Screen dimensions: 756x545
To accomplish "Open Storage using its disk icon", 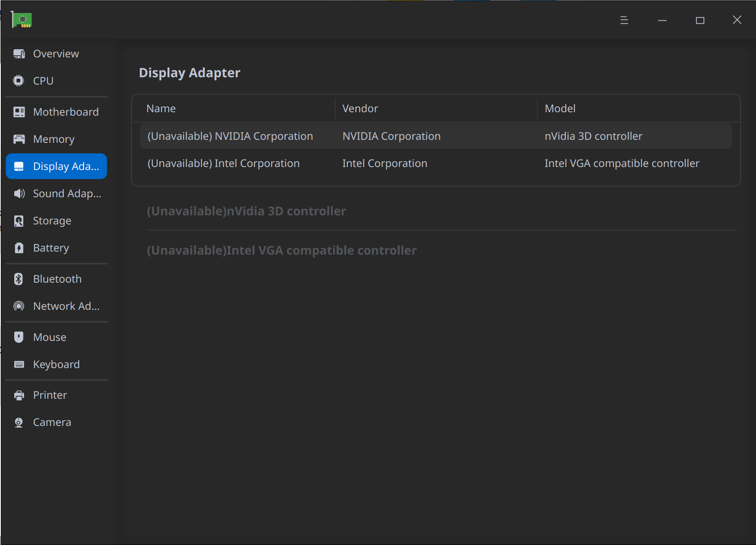I will tap(19, 221).
